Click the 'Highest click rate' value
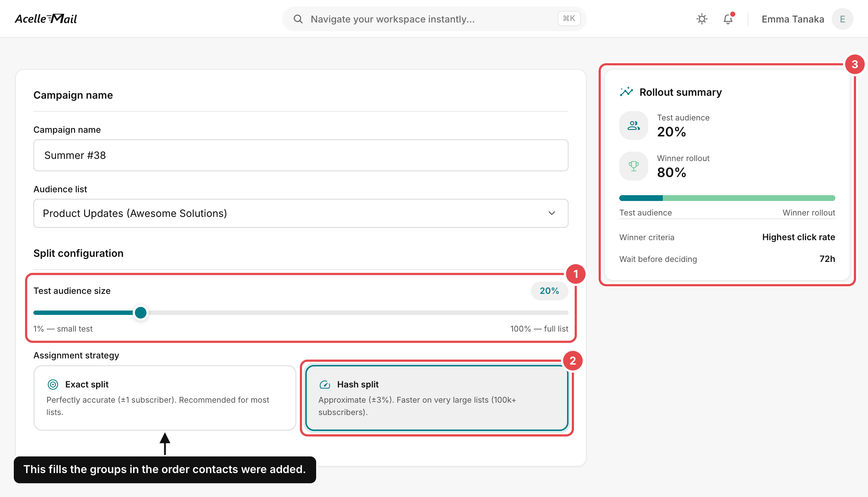The height and width of the screenshot is (497, 868). tap(798, 237)
